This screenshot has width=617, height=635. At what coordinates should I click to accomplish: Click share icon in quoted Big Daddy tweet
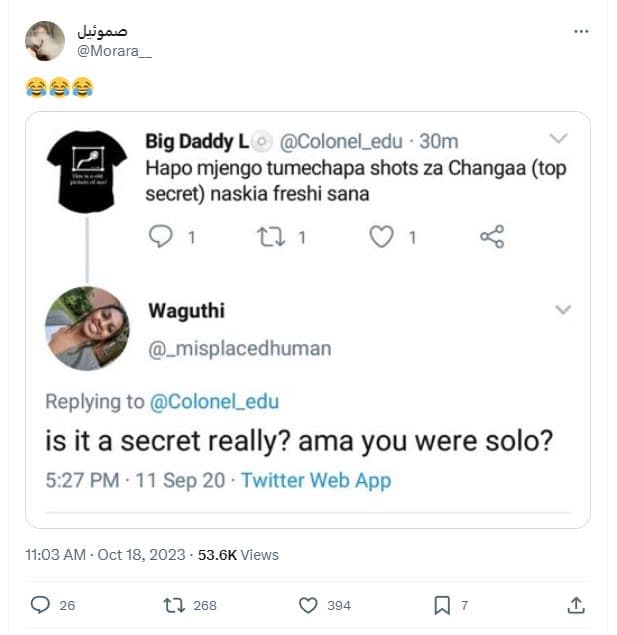[x=492, y=237]
